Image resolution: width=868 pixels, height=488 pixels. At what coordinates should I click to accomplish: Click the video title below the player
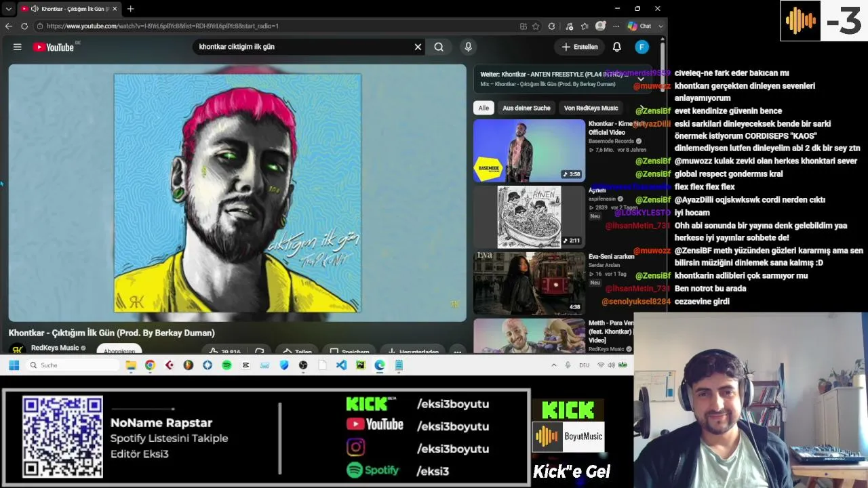coord(112,333)
